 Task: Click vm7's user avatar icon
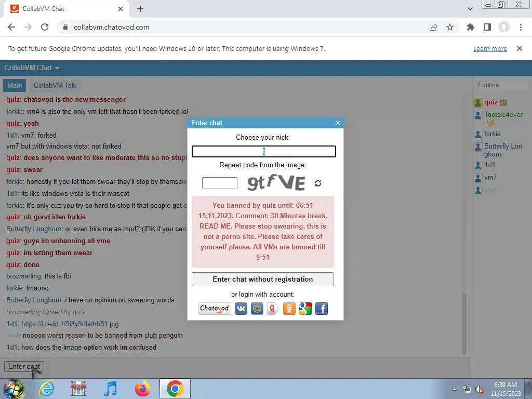pyautogui.click(x=478, y=178)
